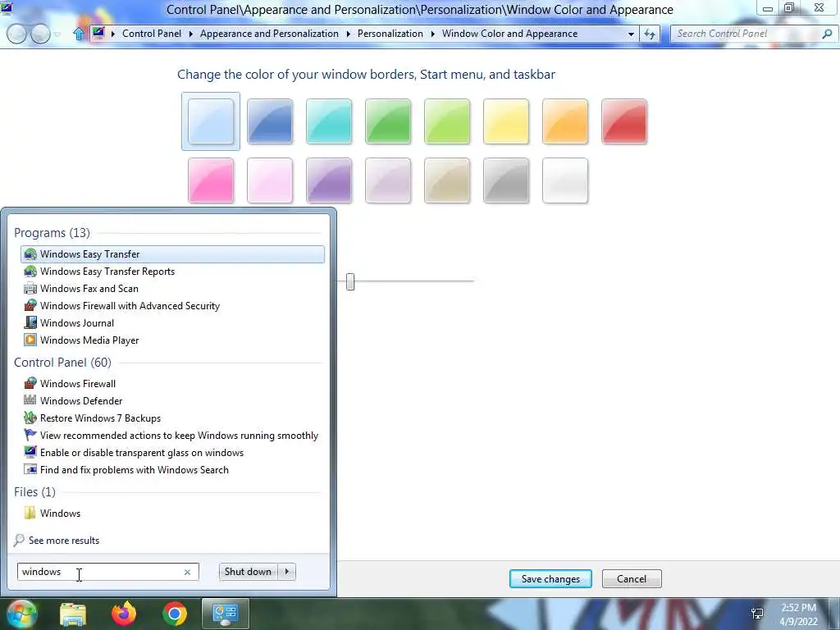This screenshot has width=840, height=630.
Task: Launch Google Chrome from the taskbar
Action: click(175, 614)
